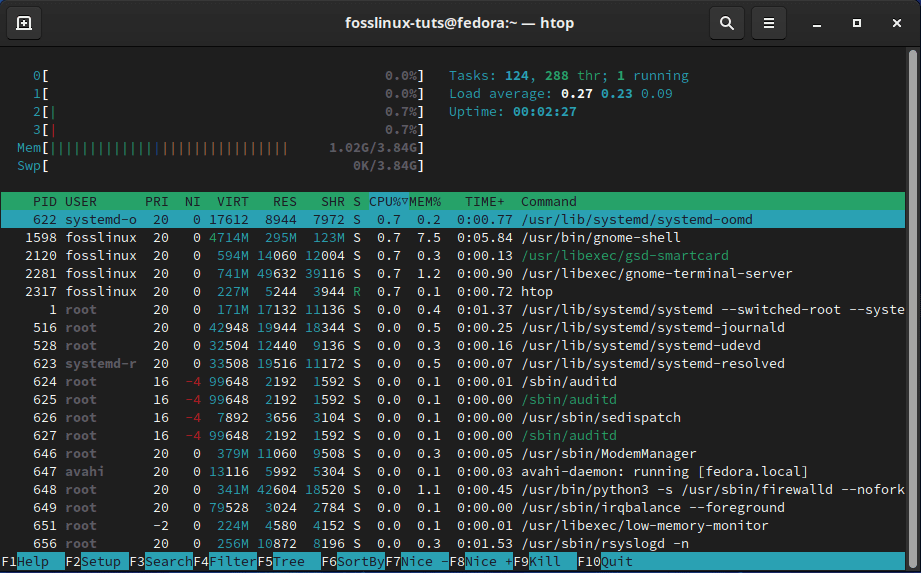Sort by the TIME+ column header
The image size is (921, 573).
485,202
